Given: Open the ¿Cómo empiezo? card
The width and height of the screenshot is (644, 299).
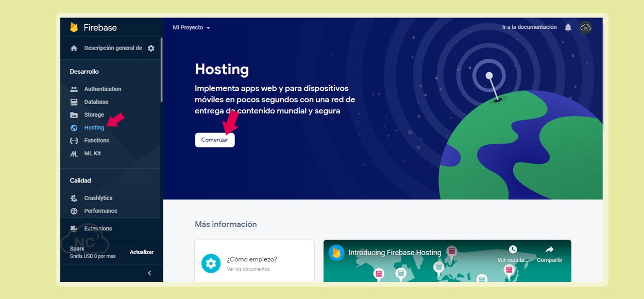Looking at the screenshot, I should pos(255,261).
